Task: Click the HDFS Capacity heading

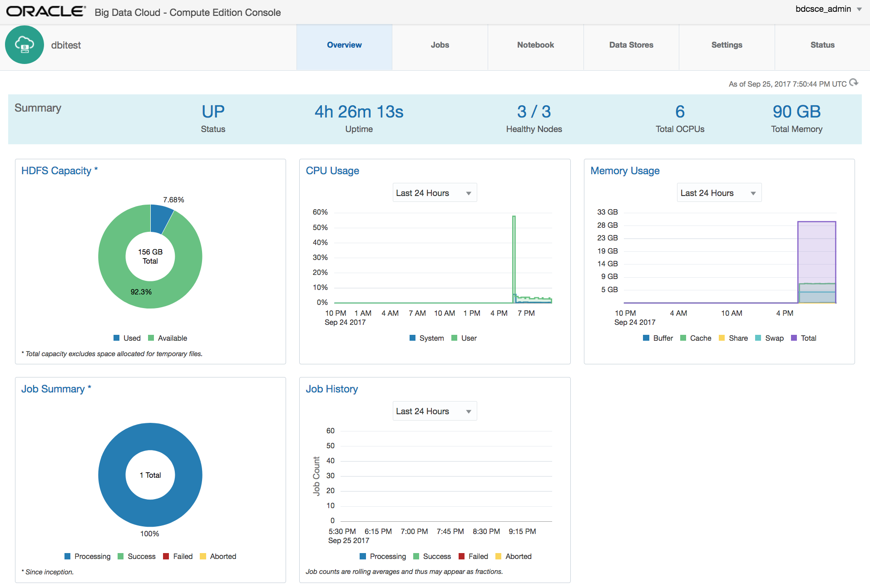Action: [59, 171]
